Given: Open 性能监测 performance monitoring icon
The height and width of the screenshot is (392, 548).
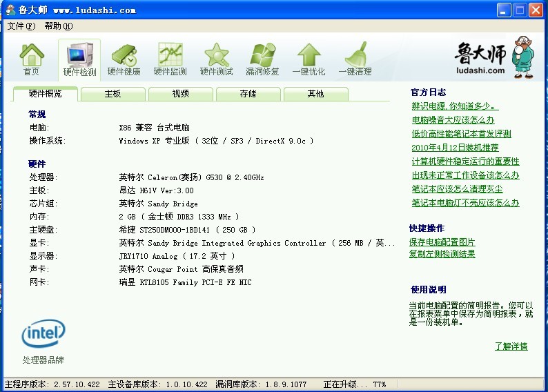Looking at the screenshot, I should point(170,59).
